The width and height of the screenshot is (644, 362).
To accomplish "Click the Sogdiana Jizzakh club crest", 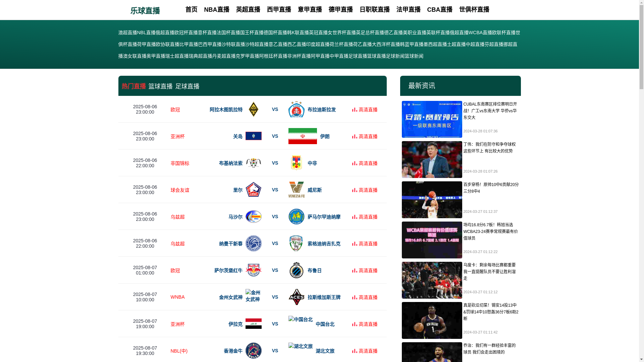I will (x=297, y=243).
